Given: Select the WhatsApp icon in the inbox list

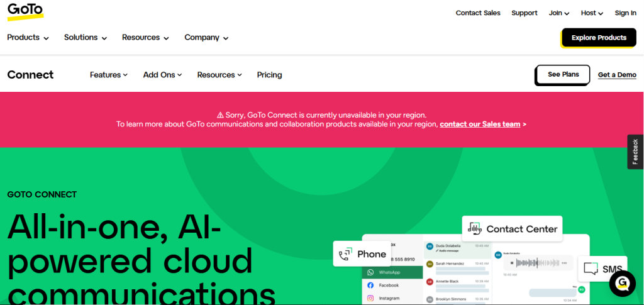Looking at the screenshot, I should coord(371,272).
